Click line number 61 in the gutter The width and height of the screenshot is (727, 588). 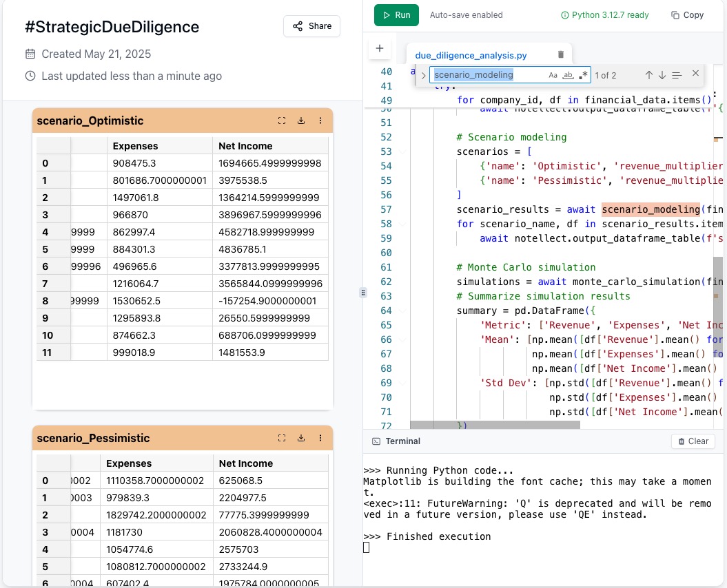coord(386,267)
